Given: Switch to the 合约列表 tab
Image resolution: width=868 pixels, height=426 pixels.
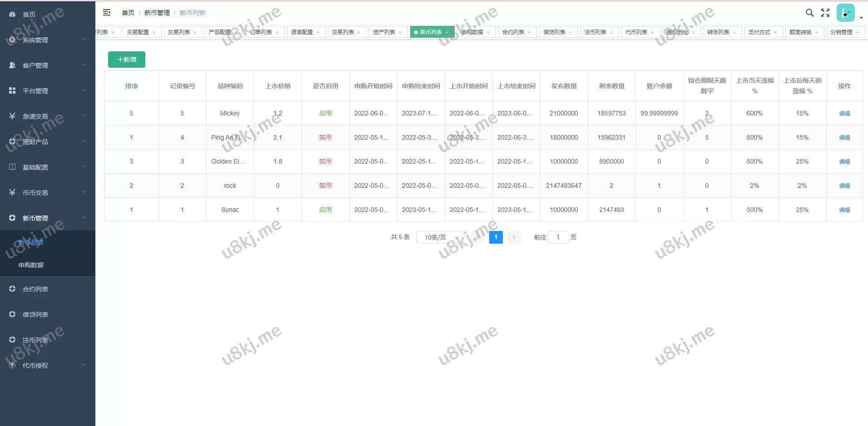Looking at the screenshot, I should [513, 32].
